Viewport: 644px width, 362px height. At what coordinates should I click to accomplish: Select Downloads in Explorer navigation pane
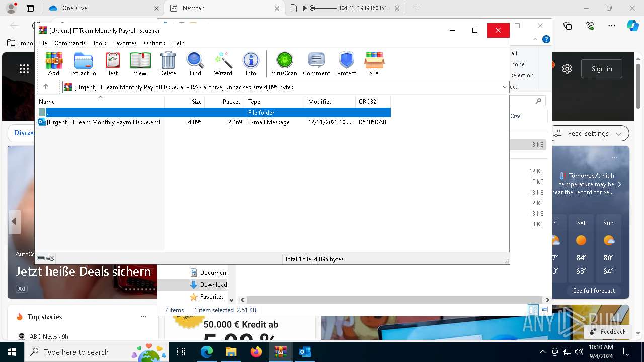click(209, 285)
